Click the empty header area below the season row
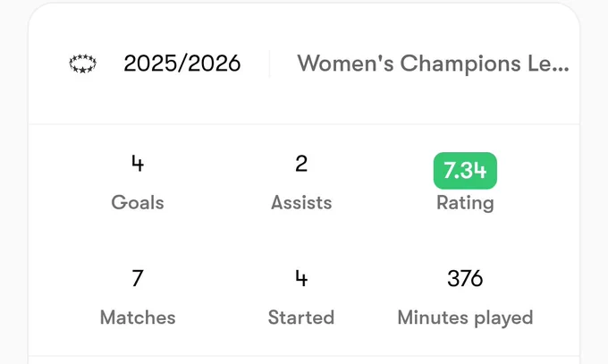The image size is (608, 364). coord(304,101)
